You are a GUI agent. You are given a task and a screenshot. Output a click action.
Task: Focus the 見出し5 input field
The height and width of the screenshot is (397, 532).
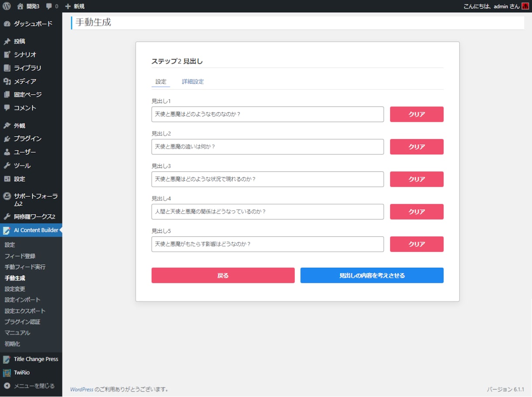point(268,244)
